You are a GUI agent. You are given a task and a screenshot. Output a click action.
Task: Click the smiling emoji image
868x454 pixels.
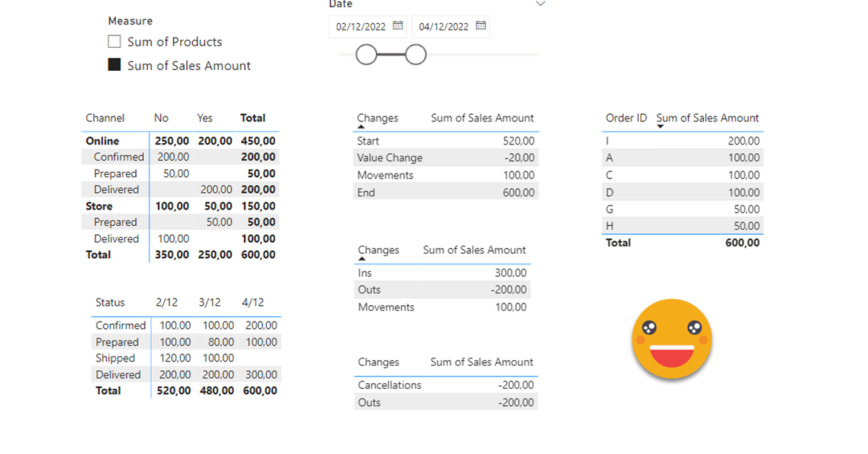tap(671, 340)
